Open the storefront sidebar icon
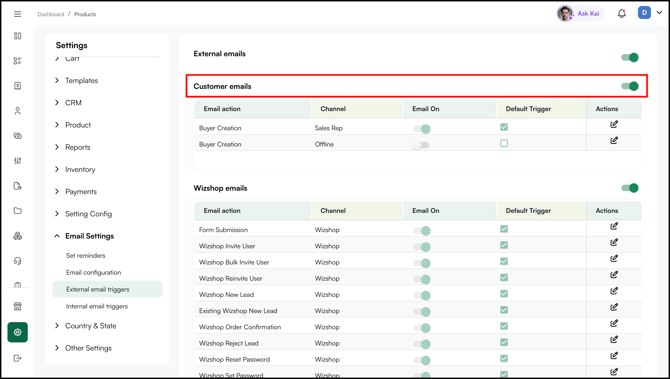 pos(18,306)
